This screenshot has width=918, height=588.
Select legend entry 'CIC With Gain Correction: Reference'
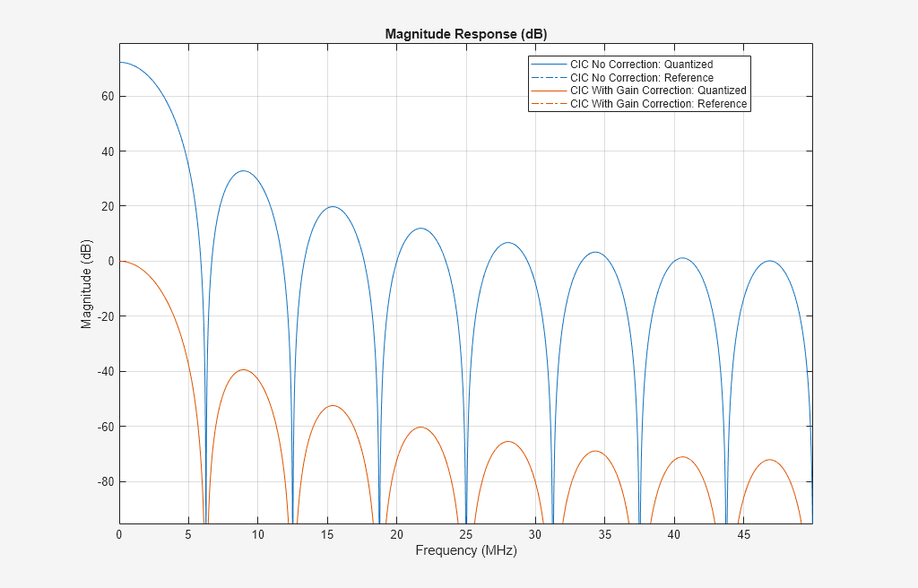click(658, 104)
